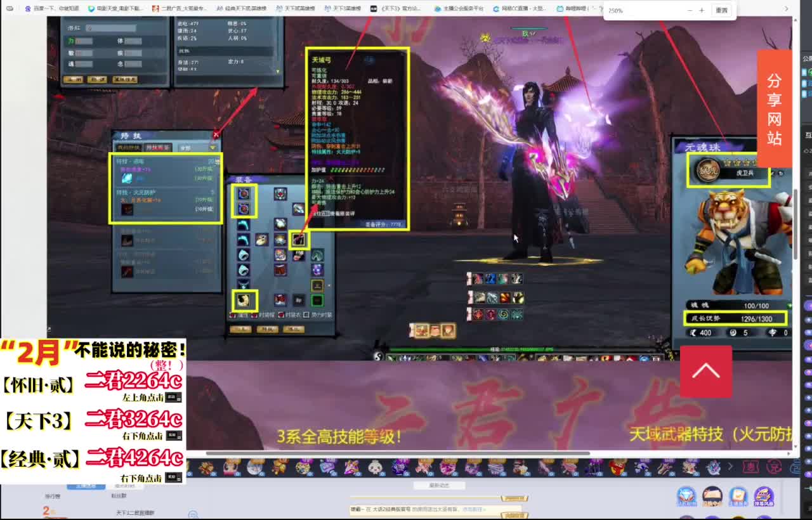Screen dimensions: 812x520
Task: Select the green-bordered equipment slot
Action: pos(317,300)
